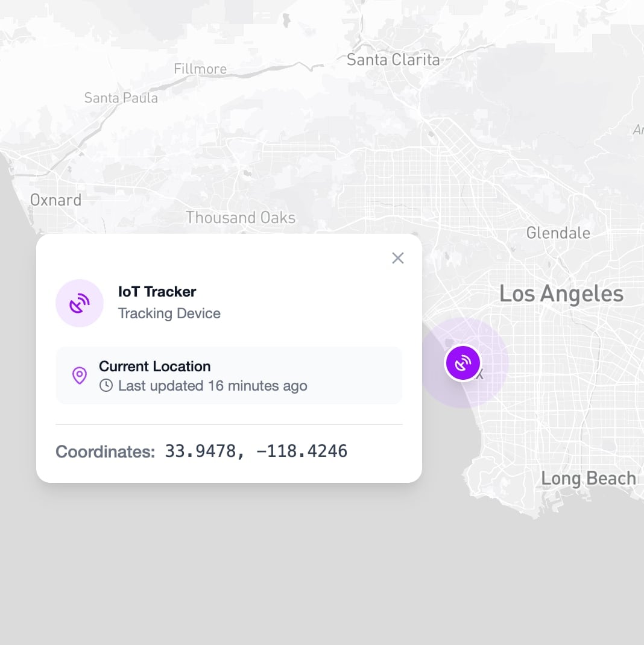Click the IoT Tracker title text

(157, 292)
